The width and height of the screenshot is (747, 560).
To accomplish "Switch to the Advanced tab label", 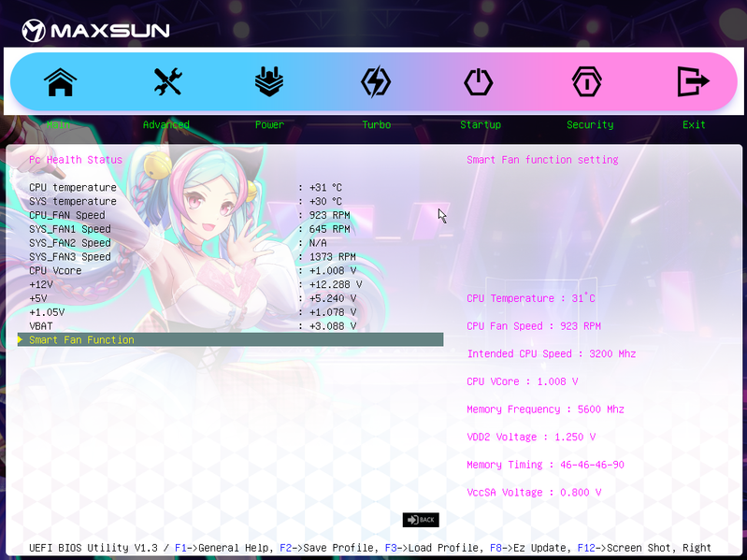I will click(166, 124).
